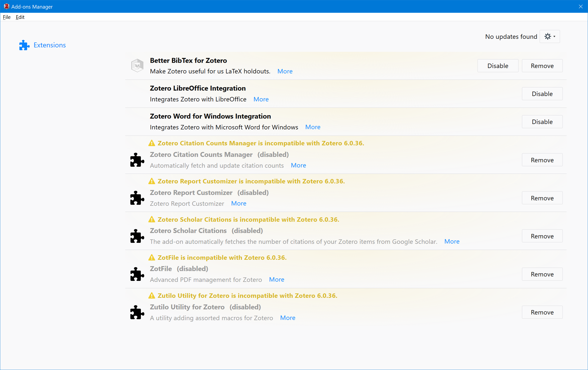Click the ZotFile puzzle piece icon
The image size is (588, 370).
pyautogui.click(x=137, y=274)
